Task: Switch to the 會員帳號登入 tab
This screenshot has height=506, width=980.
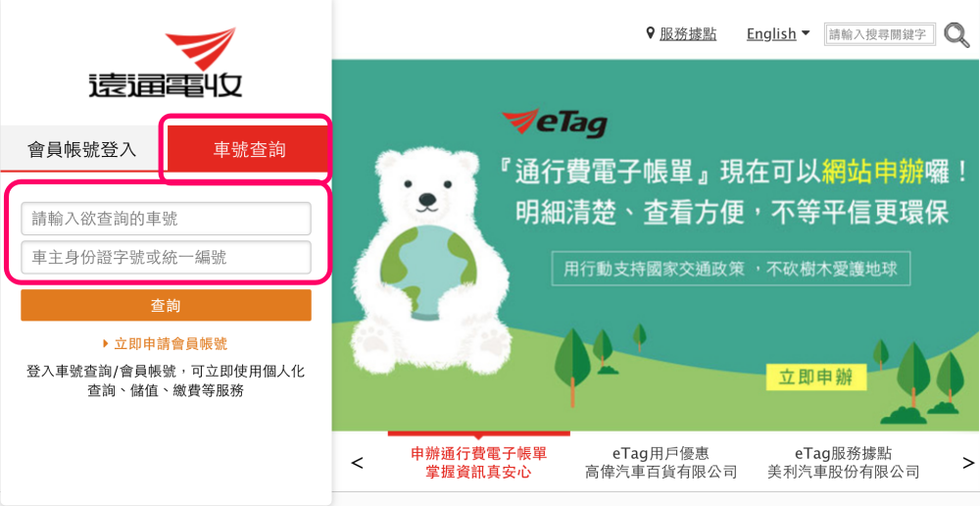Action: [x=82, y=150]
